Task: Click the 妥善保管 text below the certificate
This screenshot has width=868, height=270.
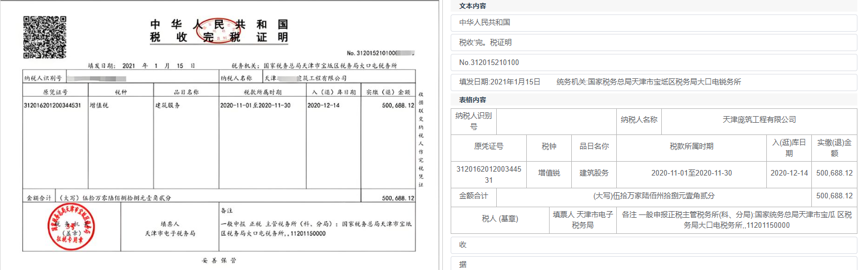Action: click(218, 261)
